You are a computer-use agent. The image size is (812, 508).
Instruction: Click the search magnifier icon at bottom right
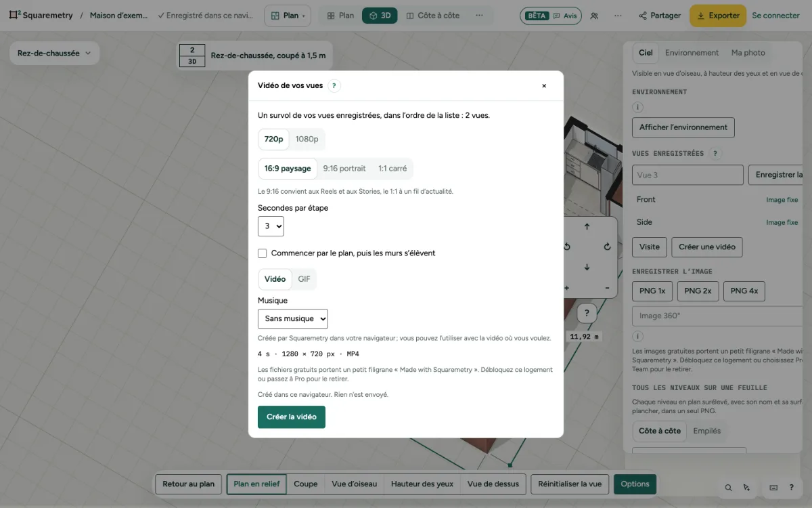729,487
